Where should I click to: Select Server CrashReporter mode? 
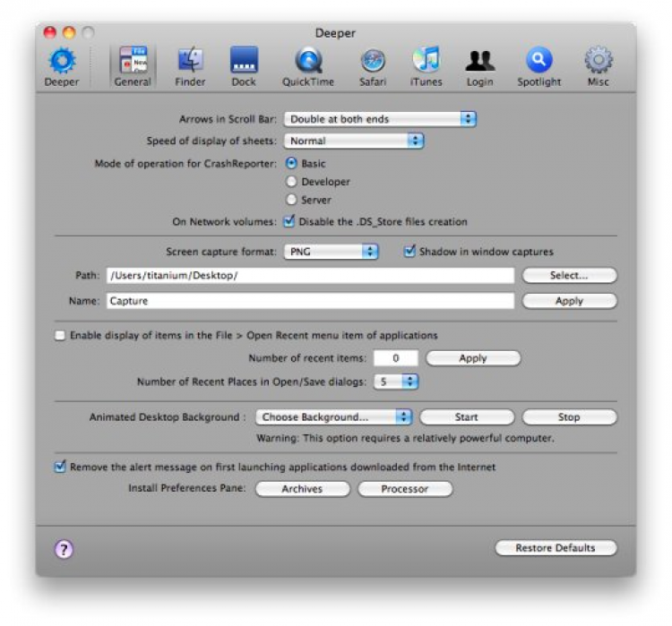coord(291,200)
